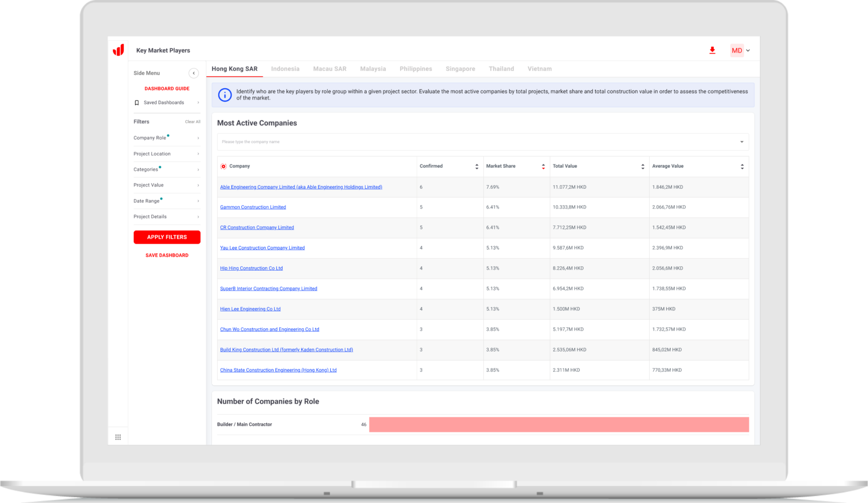Switch to the Indonesia tab

[285, 68]
